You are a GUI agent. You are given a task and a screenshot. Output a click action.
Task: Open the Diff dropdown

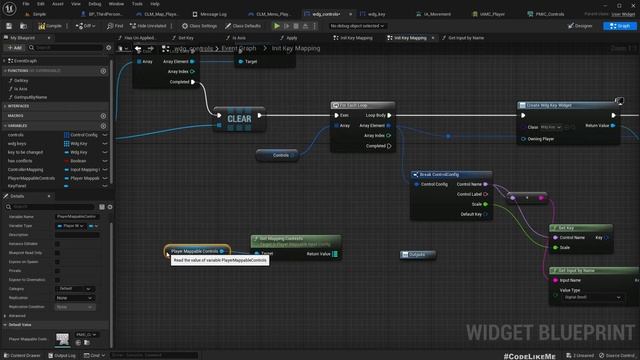[85, 26]
